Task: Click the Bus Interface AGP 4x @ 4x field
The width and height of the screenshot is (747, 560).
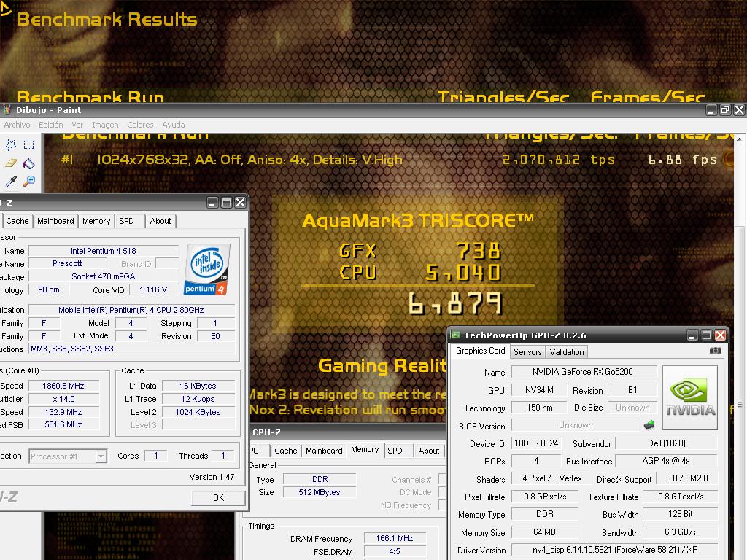Action: click(x=666, y=461)
